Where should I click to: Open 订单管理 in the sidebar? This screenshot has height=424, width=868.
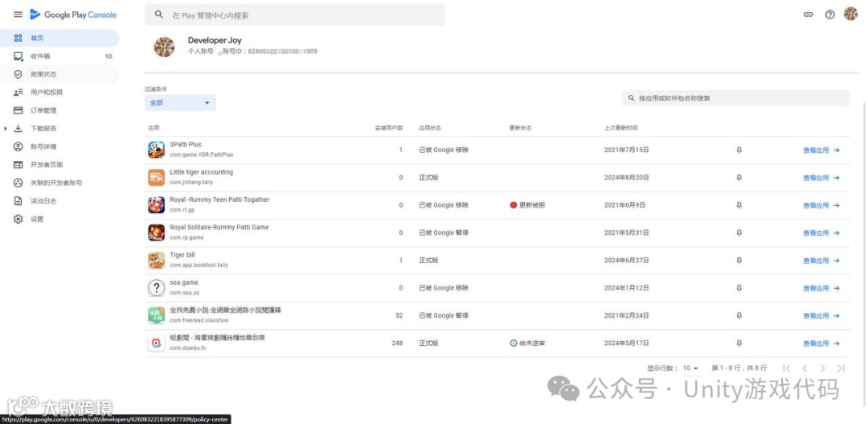(59, 110)
